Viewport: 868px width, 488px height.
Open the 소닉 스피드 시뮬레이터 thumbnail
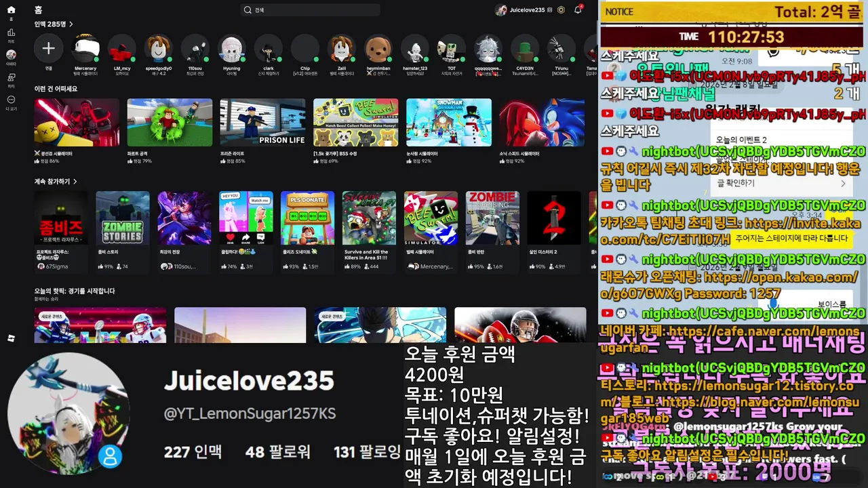click(541, 123)
